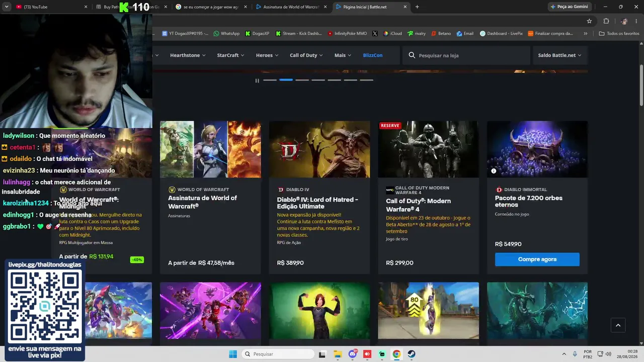Open the rivalry bookmark

click(x=417, y=34)
